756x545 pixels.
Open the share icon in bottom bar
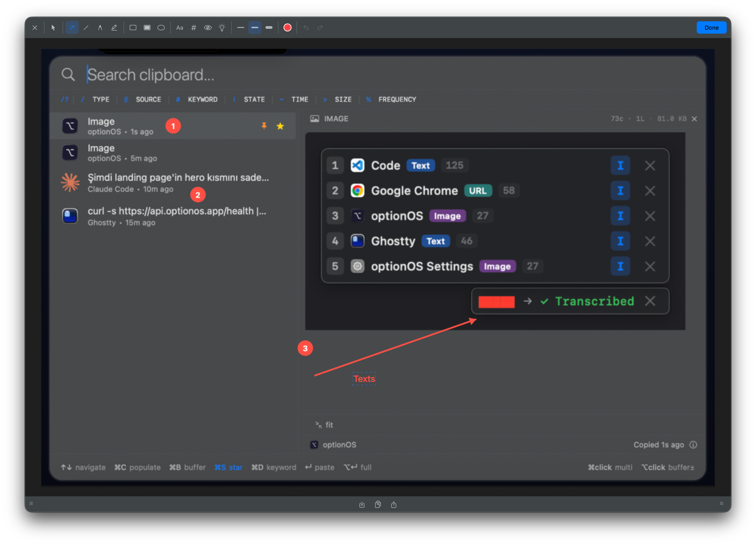pos(394,505)
